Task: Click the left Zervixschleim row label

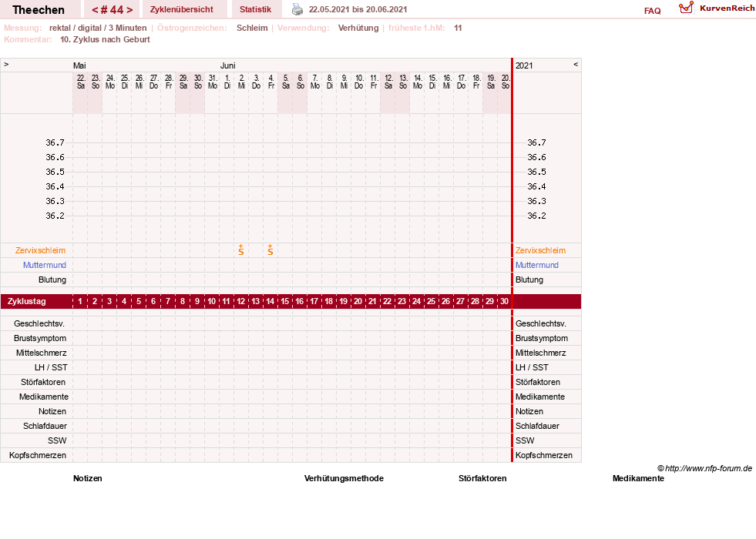Action: [41, 250]
